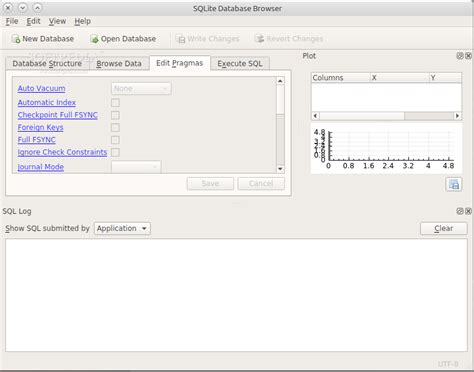Click the New Database toolbar icon

pos(16,39)
